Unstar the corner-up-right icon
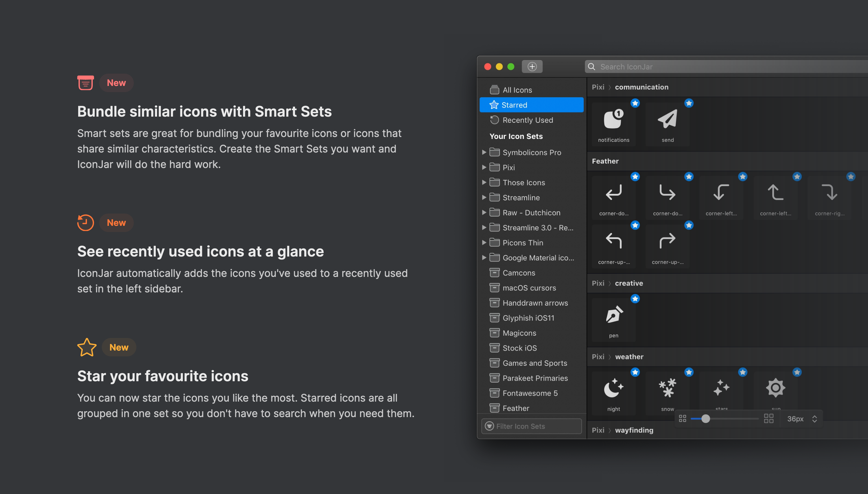The width and height of the screenshot is (868, 494). tap(689, 225)
